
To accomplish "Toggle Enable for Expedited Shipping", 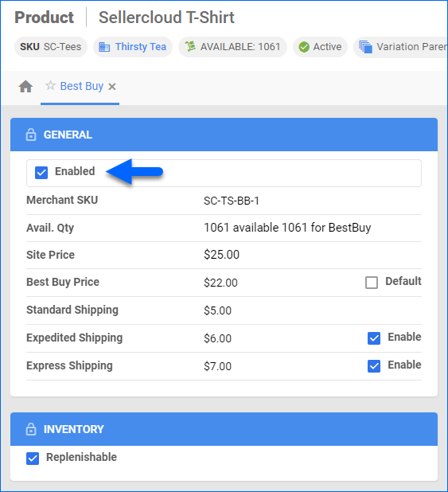I will point(374,338).
